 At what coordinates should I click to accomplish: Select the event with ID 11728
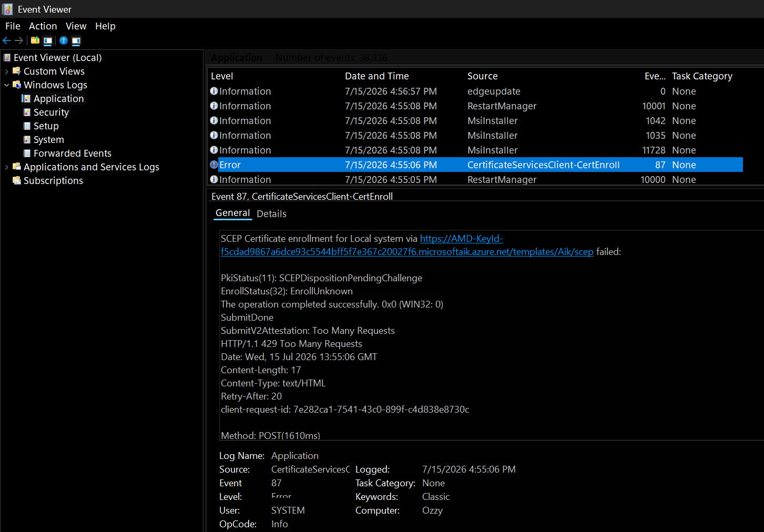tap(475, 150)
